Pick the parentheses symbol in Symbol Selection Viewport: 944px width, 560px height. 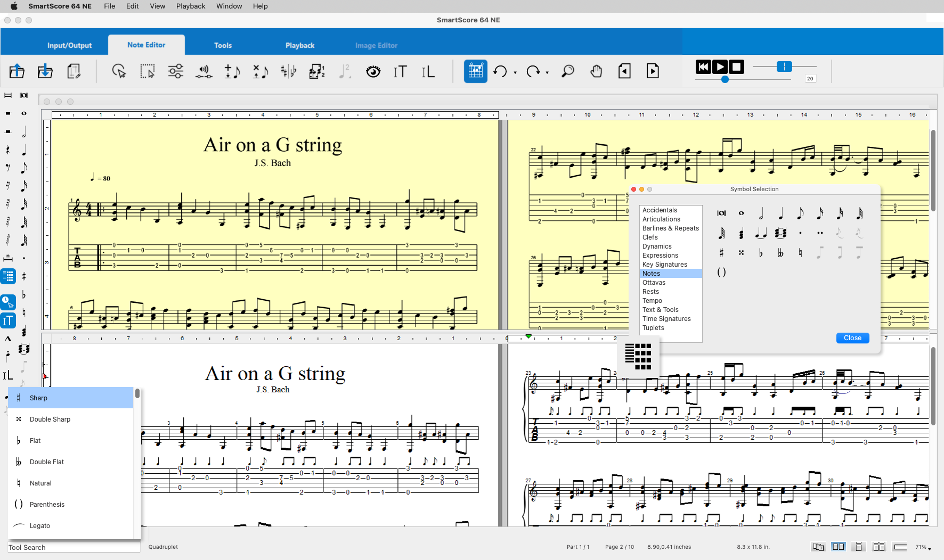coord(721,273)
